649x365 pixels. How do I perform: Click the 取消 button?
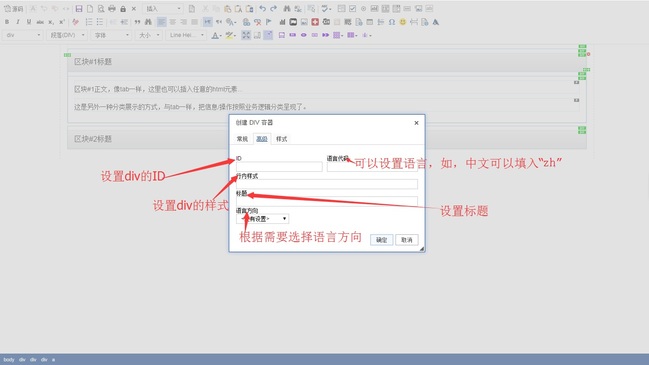407,240
